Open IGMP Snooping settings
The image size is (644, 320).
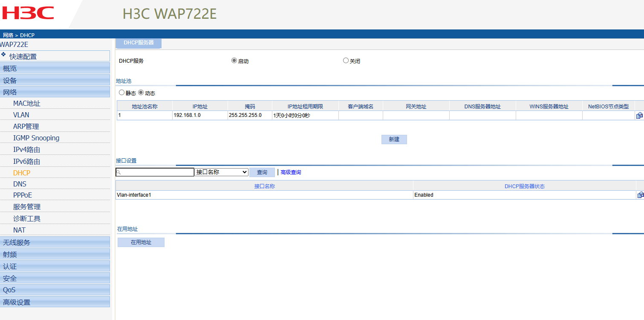[36, 138]
